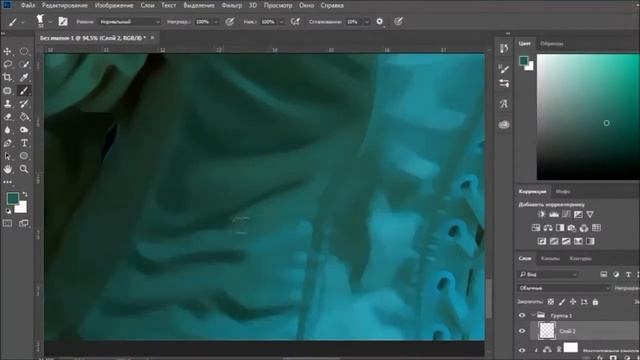Add an Invert adjustment
The height and width of the screenshot is (360, 640).
[542, 241]
